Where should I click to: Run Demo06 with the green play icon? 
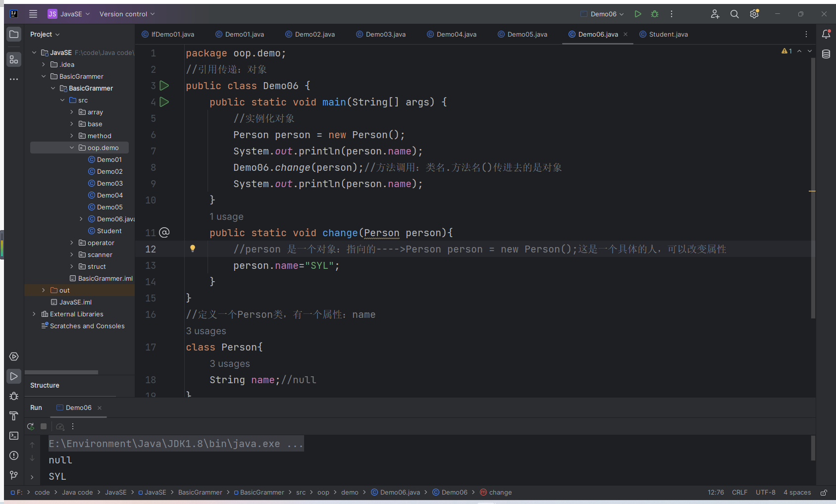[x=638, y=14]
